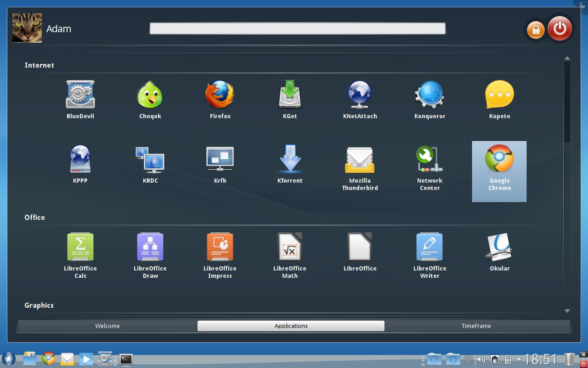
Task: Open the LibreOffice start center
Action: [360, 252]
